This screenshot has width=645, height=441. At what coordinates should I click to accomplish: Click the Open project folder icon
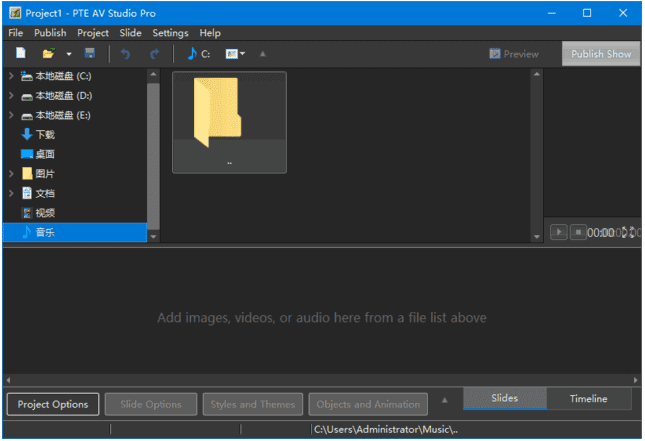point(49,53)
